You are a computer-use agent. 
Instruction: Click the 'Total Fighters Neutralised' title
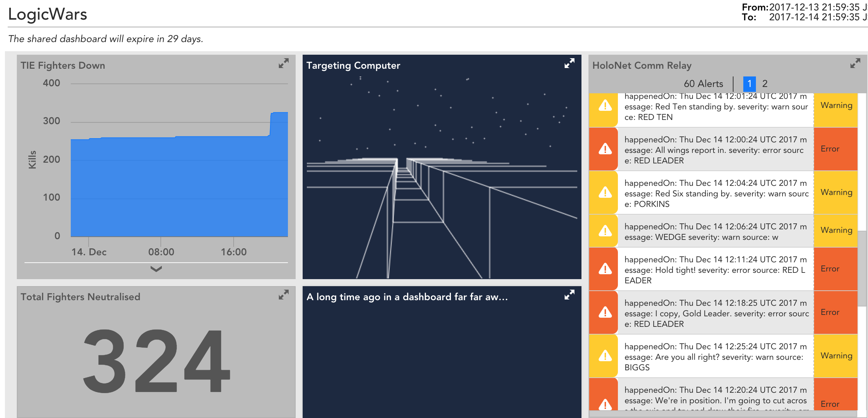[x=80, y=297]
